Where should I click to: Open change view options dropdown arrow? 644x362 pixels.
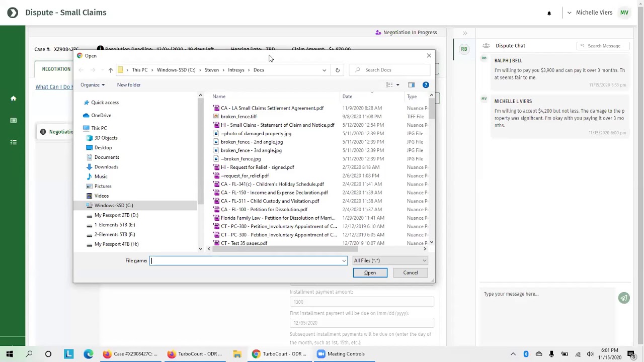[x=397, y=85]
